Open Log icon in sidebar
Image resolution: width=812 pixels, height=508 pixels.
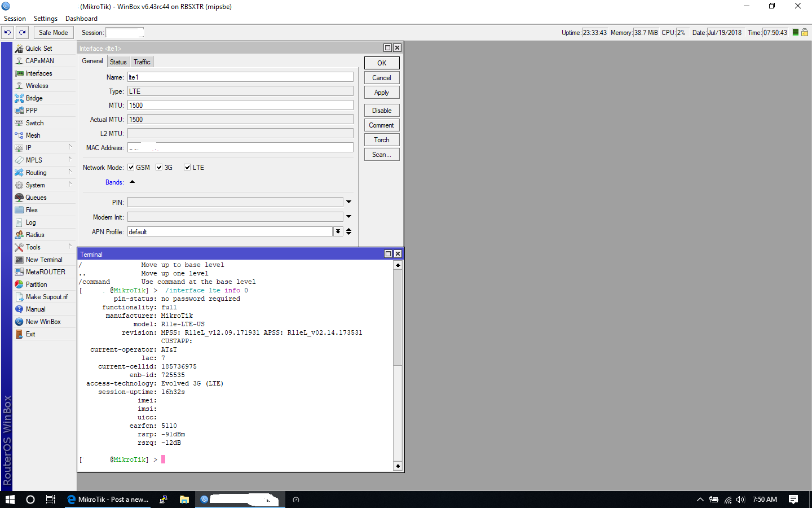19,222
